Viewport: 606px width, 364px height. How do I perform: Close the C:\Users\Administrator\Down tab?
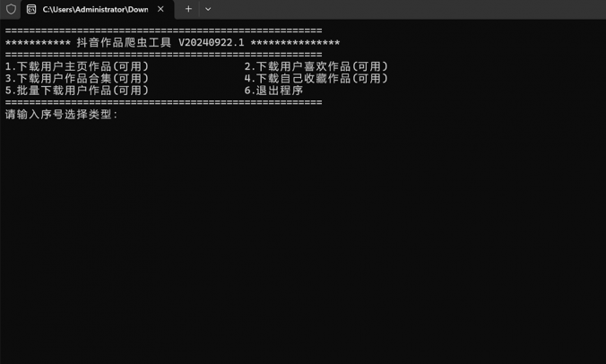click(160, 9)
